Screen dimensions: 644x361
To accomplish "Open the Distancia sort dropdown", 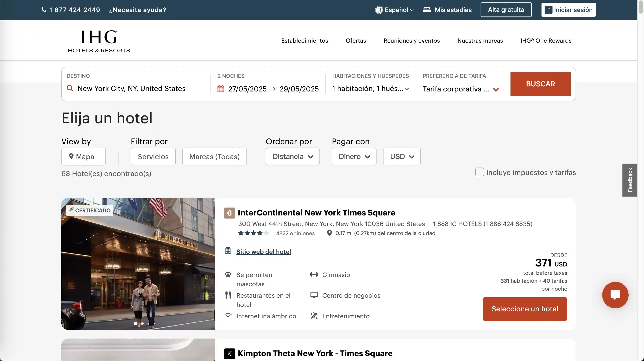I will (x=293, y=156).
